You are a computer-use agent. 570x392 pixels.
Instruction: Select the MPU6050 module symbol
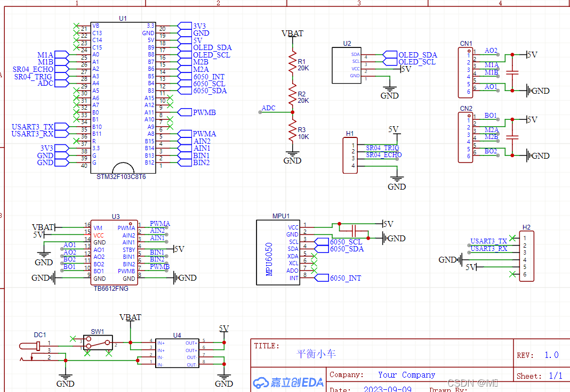point(277,252)
